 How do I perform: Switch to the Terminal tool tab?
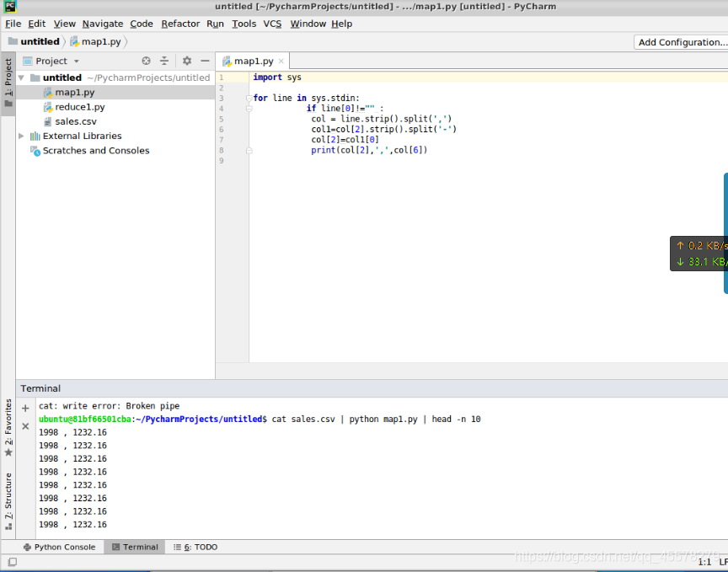[x=135, y=547]
